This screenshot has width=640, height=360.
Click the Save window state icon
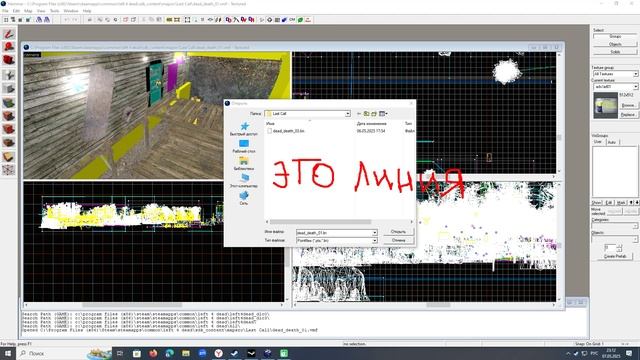coord(47,20)
